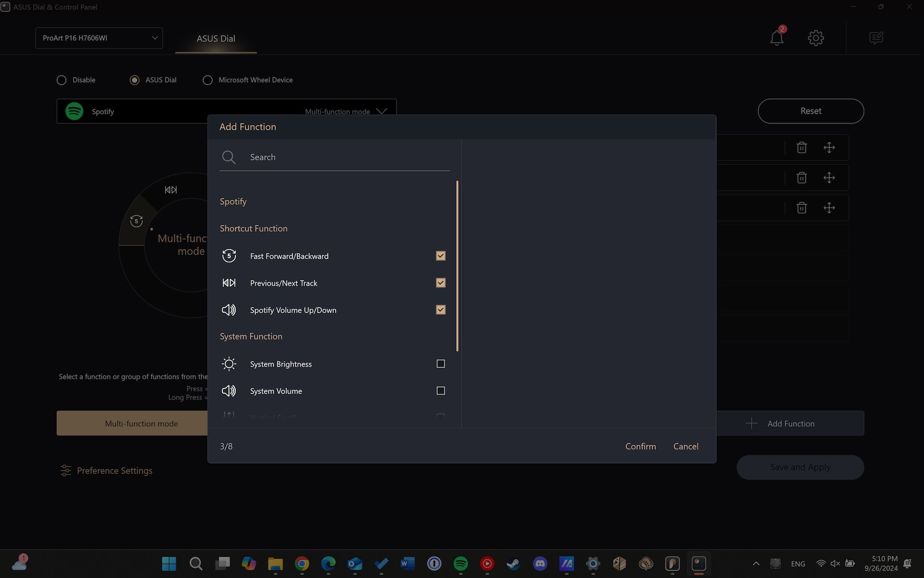The image size is (924, 578).
Task: Switch to the ASUS Dial tab
Action: (x=216, y=39)
